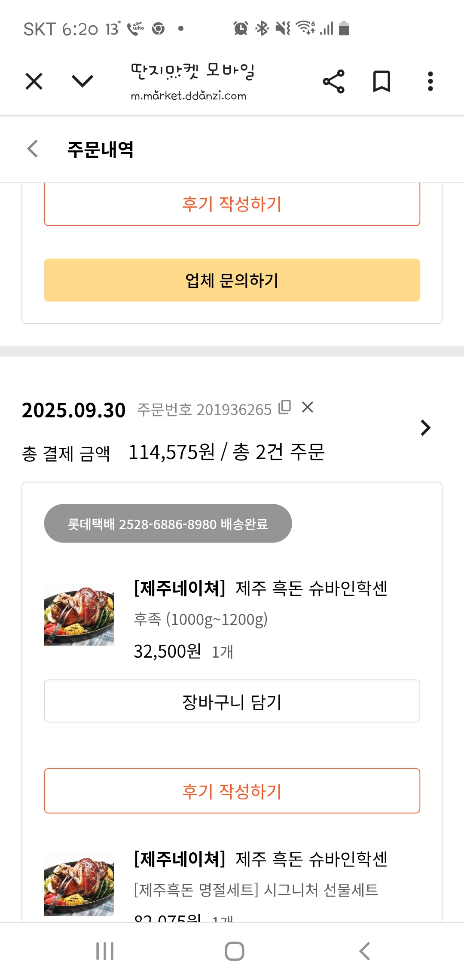The image size is (464, 980).
Task: Open 시그니처 선물세트 product thumbnail
Action: (79, 886)
